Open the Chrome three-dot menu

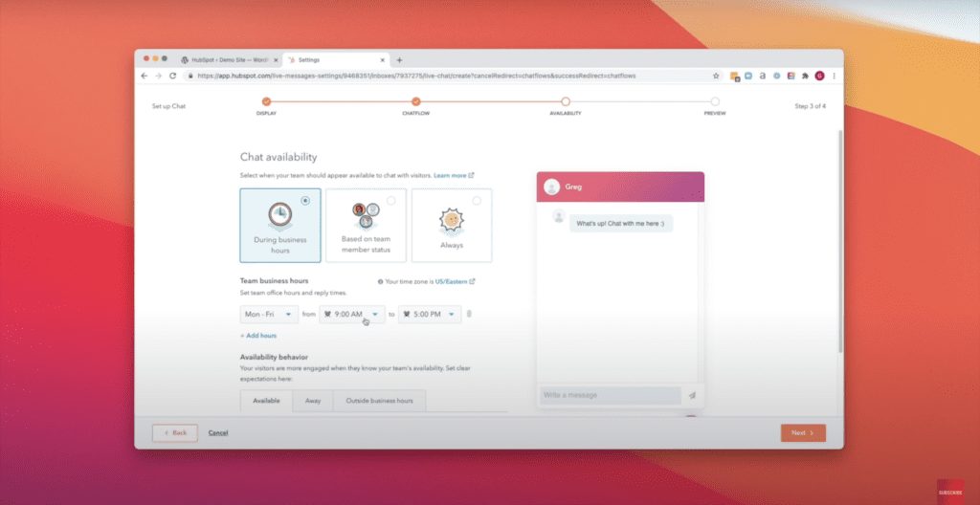(834, 76)
